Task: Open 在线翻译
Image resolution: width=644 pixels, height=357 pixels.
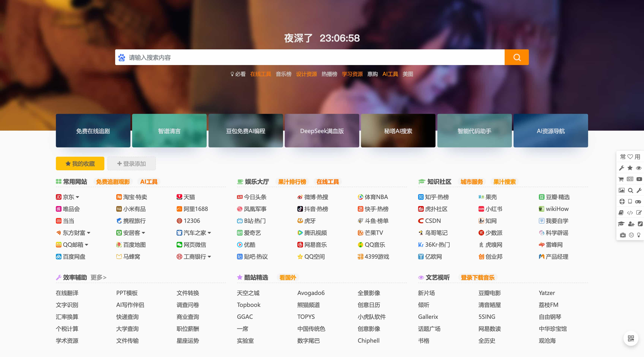Action: pyautogui.click(x=67, y=293)
